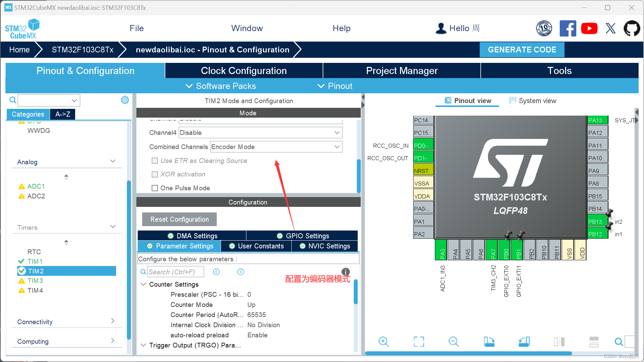Open the DMA Settings tab
The height and width of the screenshot is (362, 644).
point(192,236)
